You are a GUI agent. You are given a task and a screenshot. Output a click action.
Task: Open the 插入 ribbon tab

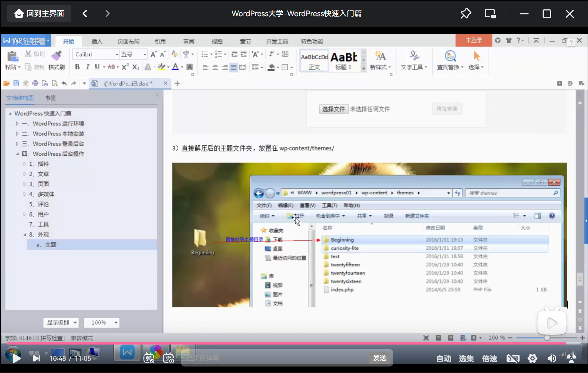(97, 41)
